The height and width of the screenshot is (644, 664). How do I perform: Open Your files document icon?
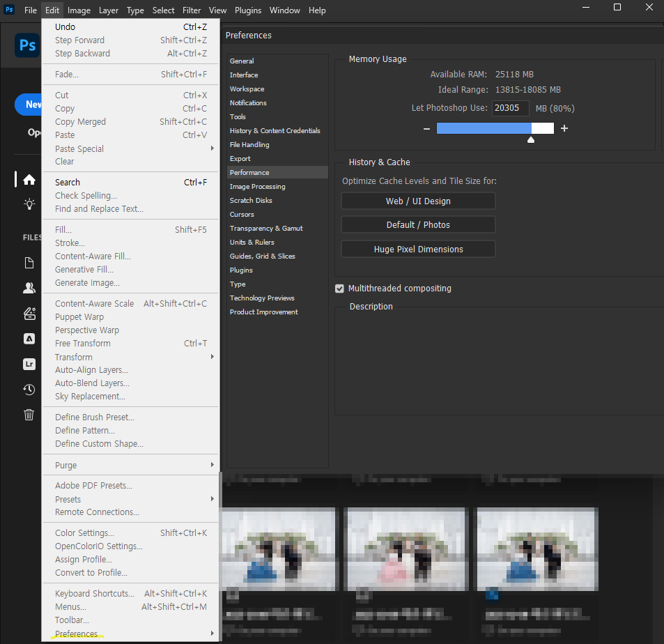coord(29,263)
